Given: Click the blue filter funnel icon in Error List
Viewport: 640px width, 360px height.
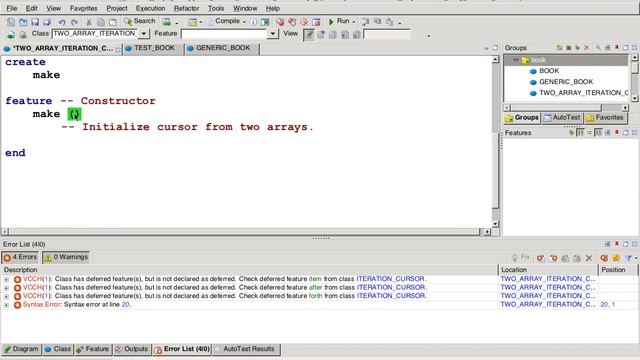Looking at the screenshot, I should coord(628,258).
